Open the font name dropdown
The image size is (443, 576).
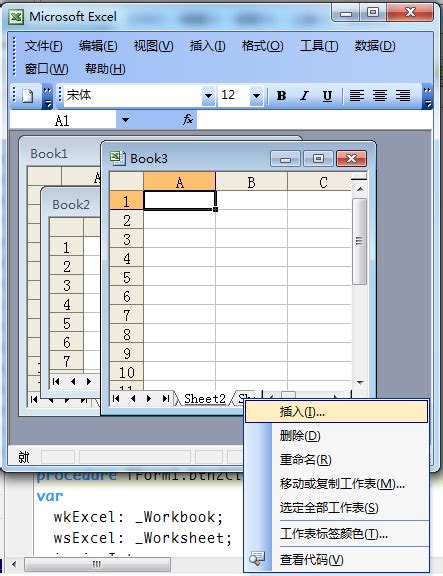(208, 96)
